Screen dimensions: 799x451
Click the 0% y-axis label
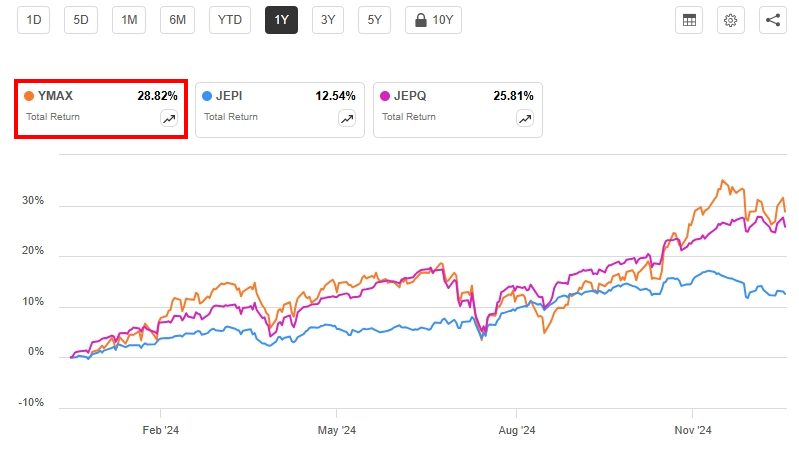[x=36, y=352]
